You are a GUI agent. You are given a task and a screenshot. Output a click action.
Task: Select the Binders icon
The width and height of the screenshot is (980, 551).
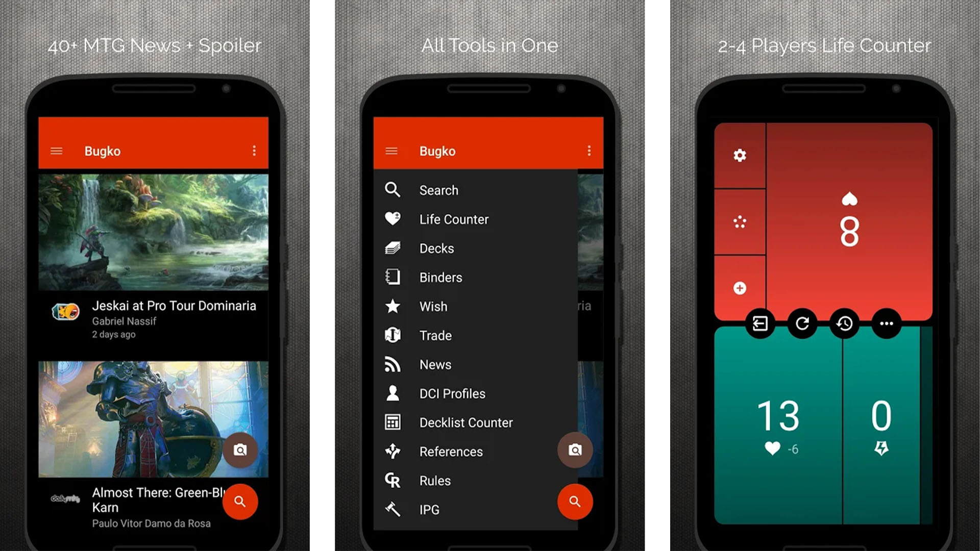click(393, 277)
